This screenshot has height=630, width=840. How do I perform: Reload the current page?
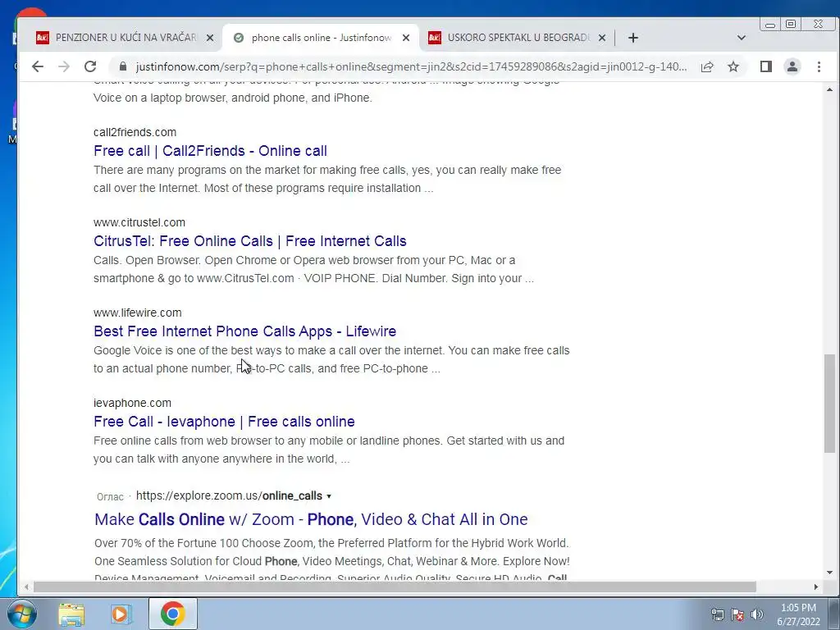pyautogui.click(x=90, y=66)
